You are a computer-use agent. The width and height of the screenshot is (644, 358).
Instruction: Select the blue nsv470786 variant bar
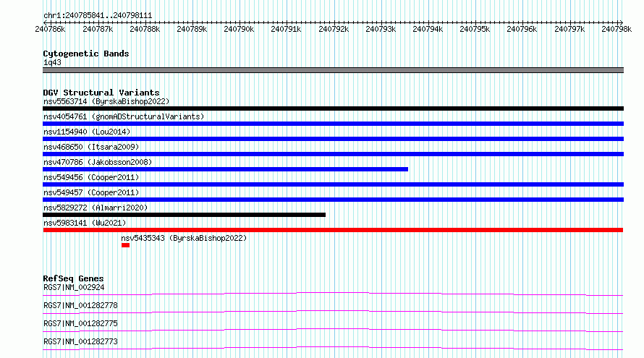(226, 169)
